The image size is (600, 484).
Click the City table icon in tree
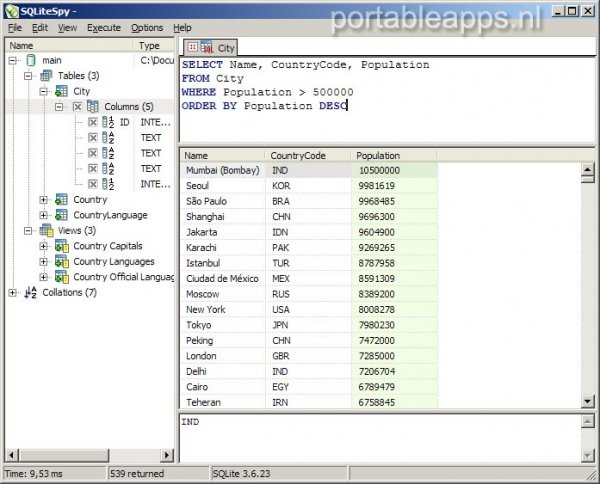tap(61, 91)
